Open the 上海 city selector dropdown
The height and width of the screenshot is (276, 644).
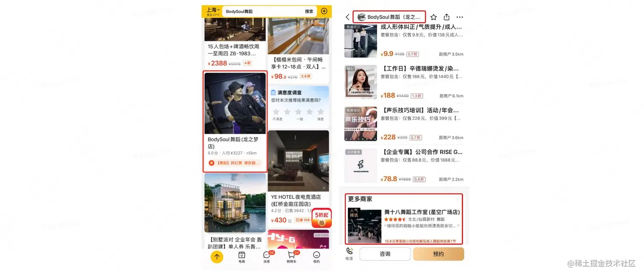(213, 10)
